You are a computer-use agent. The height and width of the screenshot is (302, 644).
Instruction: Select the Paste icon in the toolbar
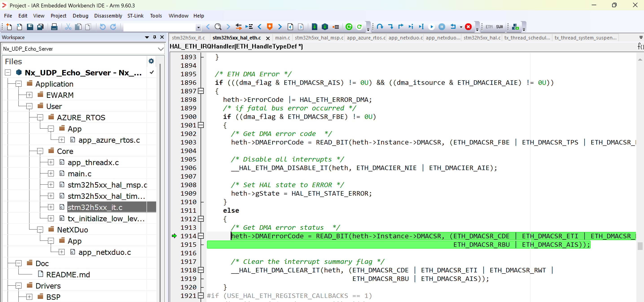[x=88, y=27]
